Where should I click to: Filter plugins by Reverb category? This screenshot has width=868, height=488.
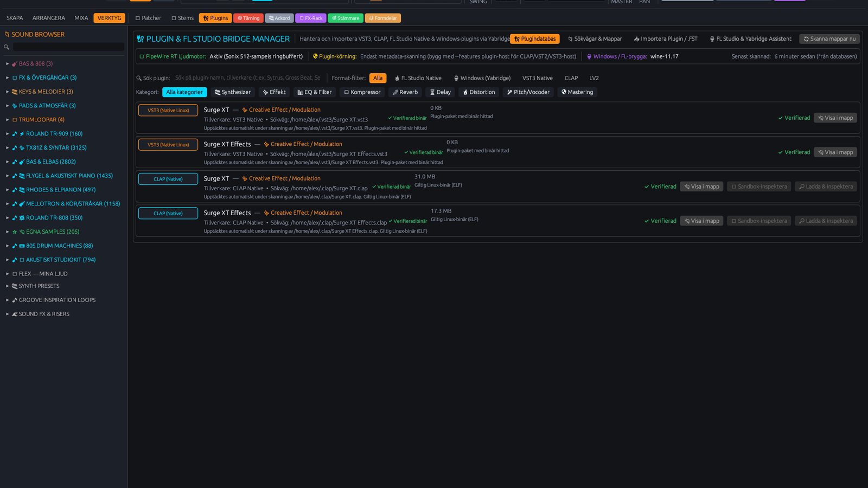[x=405, y=92]
